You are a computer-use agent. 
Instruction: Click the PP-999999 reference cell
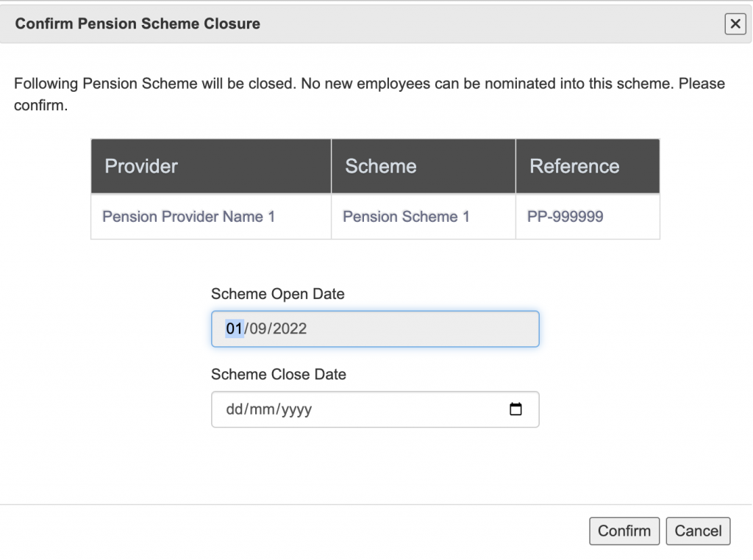(x=565, y=217)
